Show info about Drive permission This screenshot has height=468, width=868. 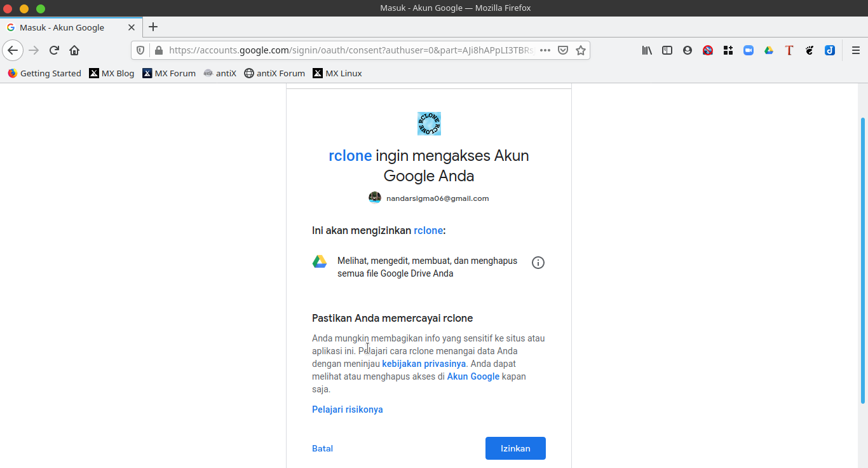[538, 263]
